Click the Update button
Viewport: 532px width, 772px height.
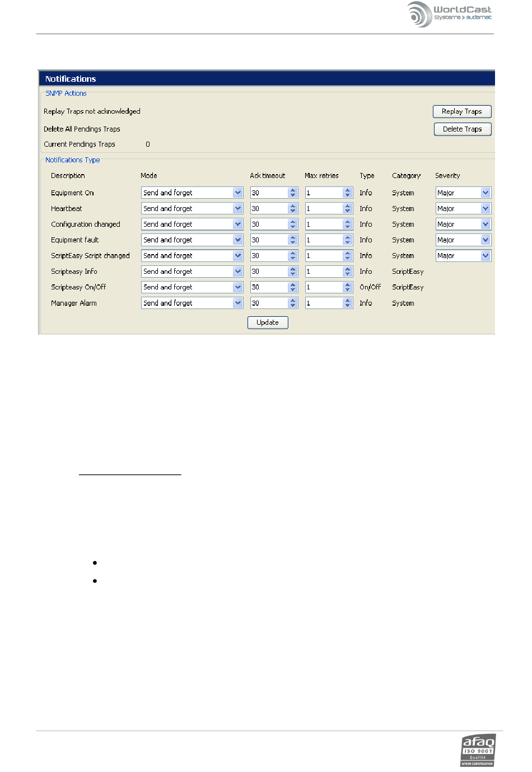pos(268,322)
